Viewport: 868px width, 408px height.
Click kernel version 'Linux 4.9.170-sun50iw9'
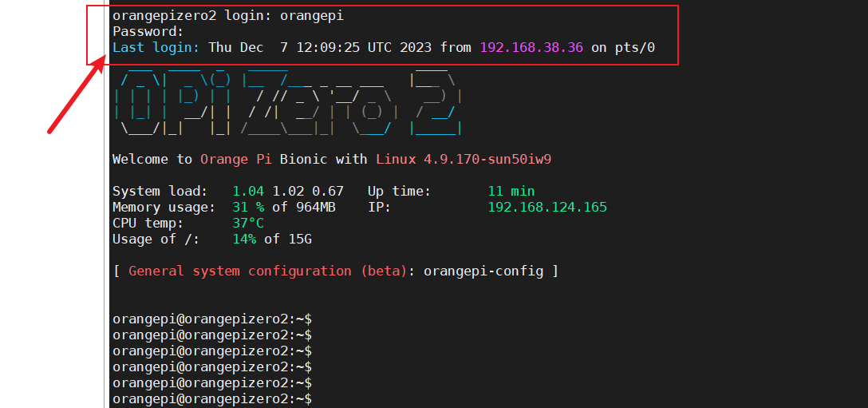pyautogui.click(x=464, y=160)
